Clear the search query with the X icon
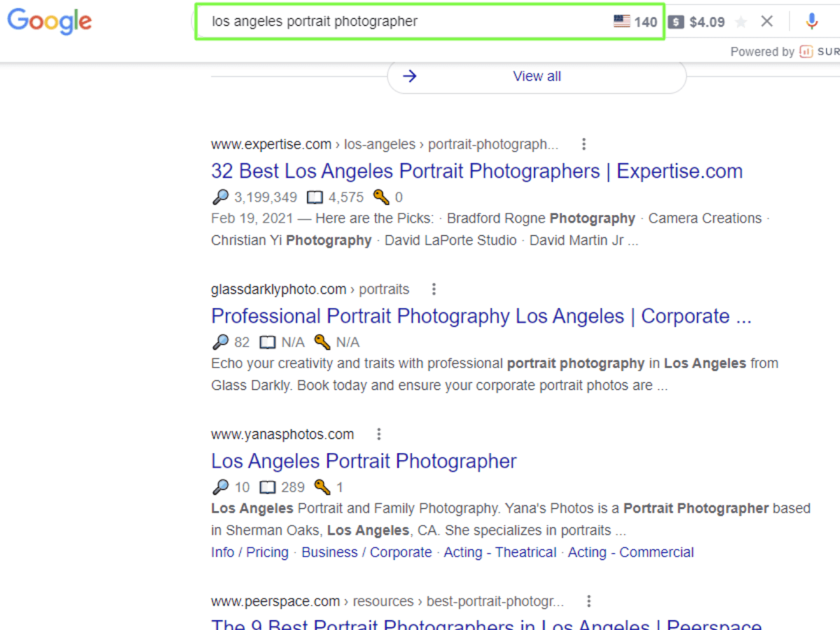The width and height of the screenshot is (840, 630). coord(767,21)
